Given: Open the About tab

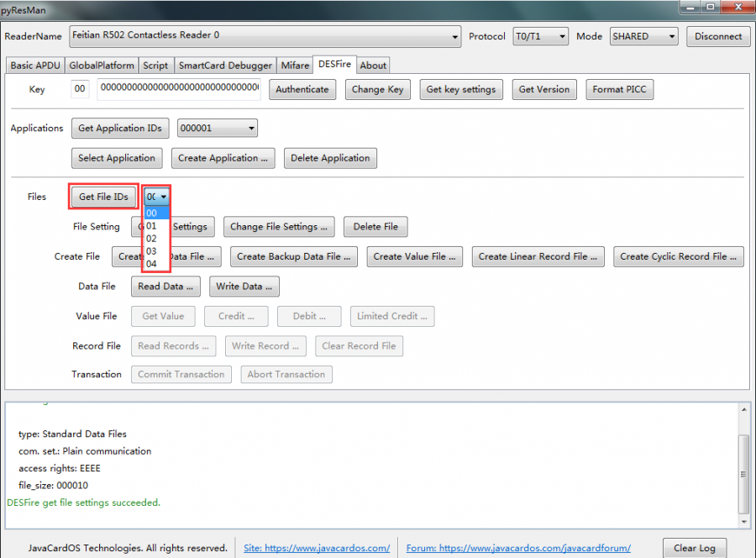Looking at the screenshot, I should 373,65.
